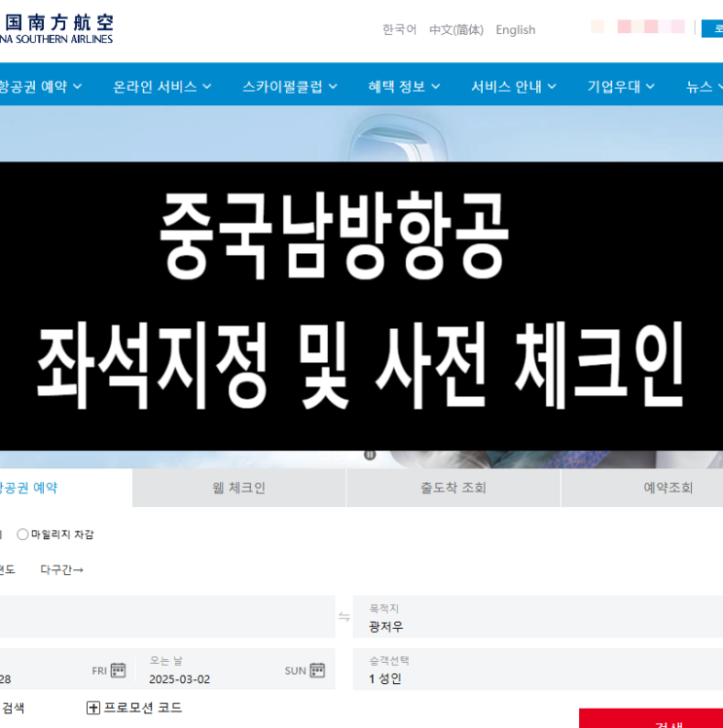Open the departure date calendar icon (FRI)
This screenshot has width=723, height=728.
pyautogui.click(x=118, y=670)
